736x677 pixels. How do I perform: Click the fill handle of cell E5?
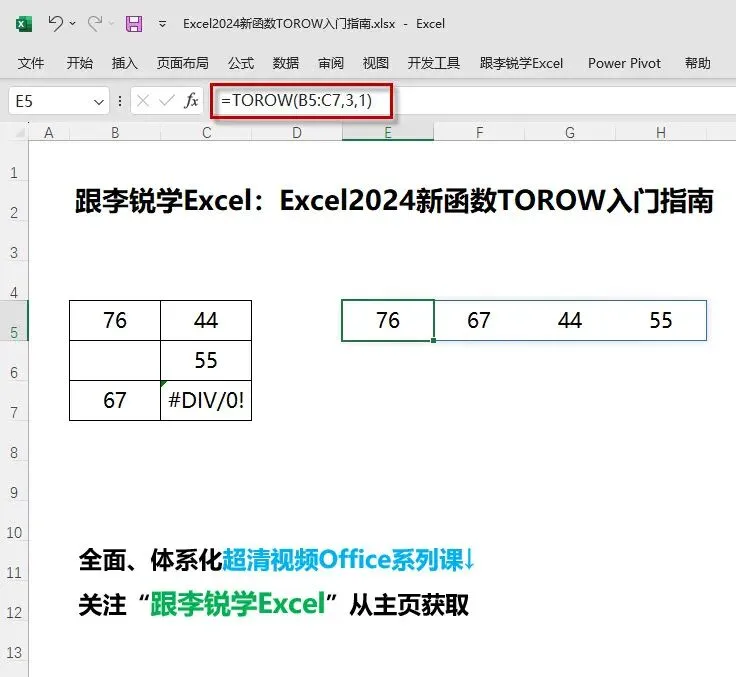click(x=433, y=340)
